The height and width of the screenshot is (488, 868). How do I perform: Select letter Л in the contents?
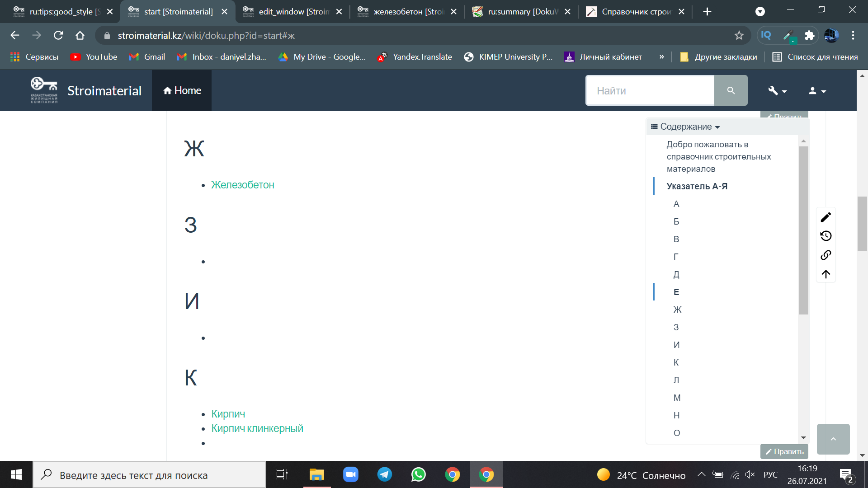pos(676,380)
